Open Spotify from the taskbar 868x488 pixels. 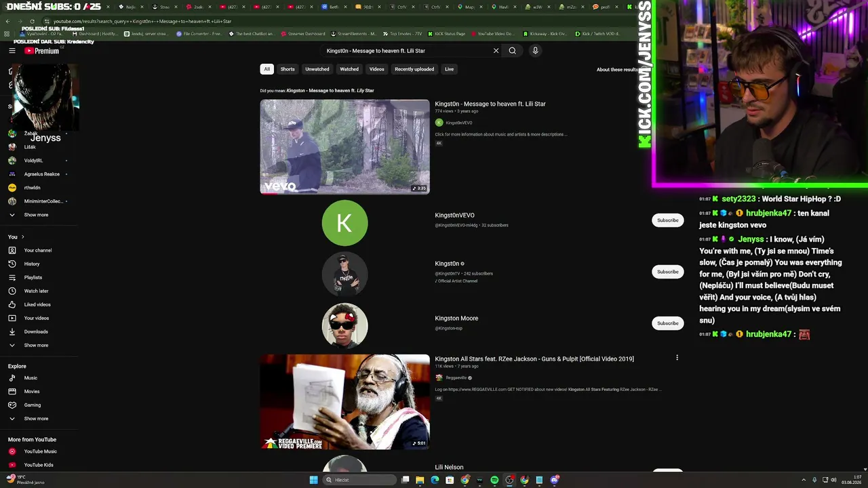pyautogui.click(x=494, y=480)
